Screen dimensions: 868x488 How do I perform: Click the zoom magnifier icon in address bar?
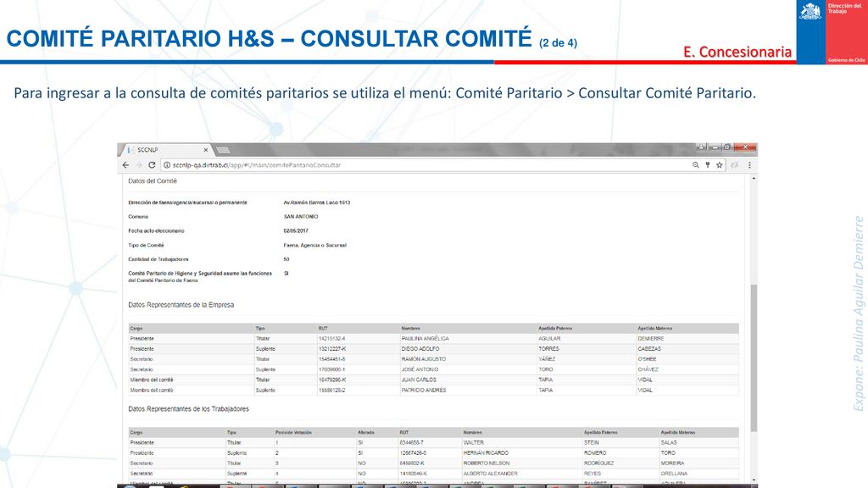tap(695, 165)
